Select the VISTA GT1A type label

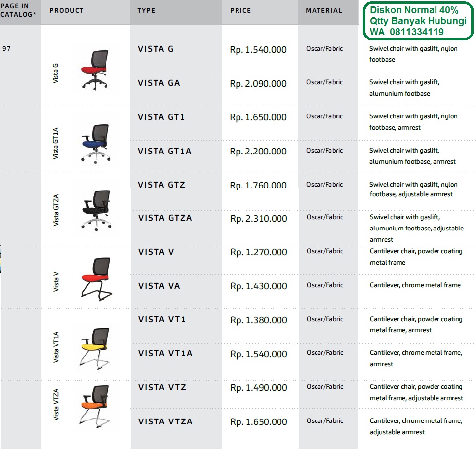tap(164, 151)
